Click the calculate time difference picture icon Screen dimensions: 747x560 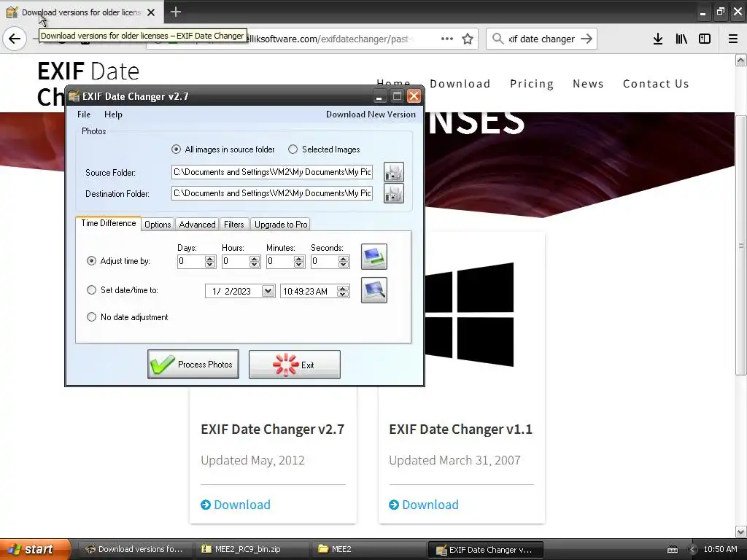click(374, 257)
